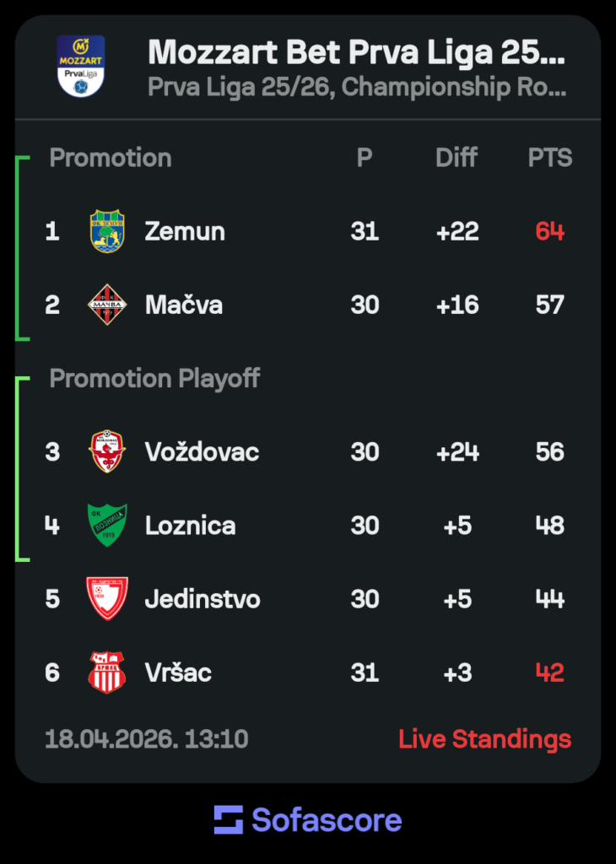Select the Voždovac team name
The image size is (616, 864).
[202, 451]
